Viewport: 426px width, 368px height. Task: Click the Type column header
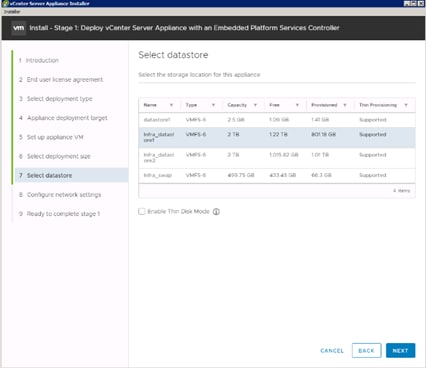click(191, 105)
